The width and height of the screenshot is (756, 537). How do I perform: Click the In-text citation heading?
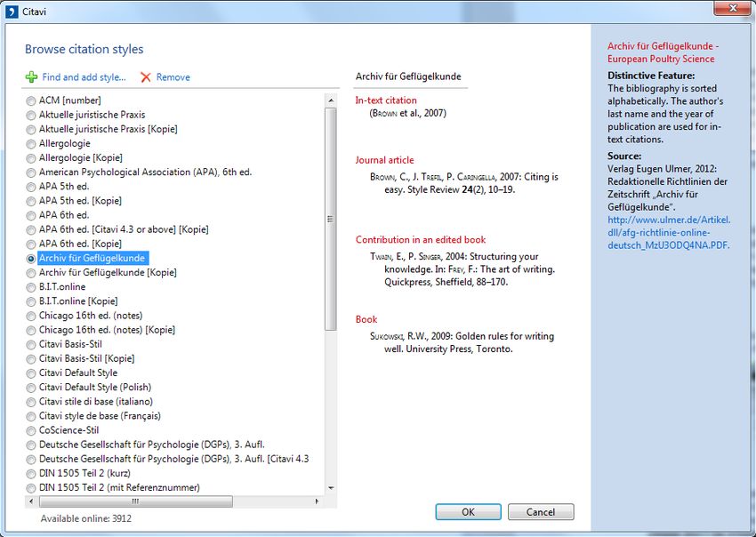(386, 100)
